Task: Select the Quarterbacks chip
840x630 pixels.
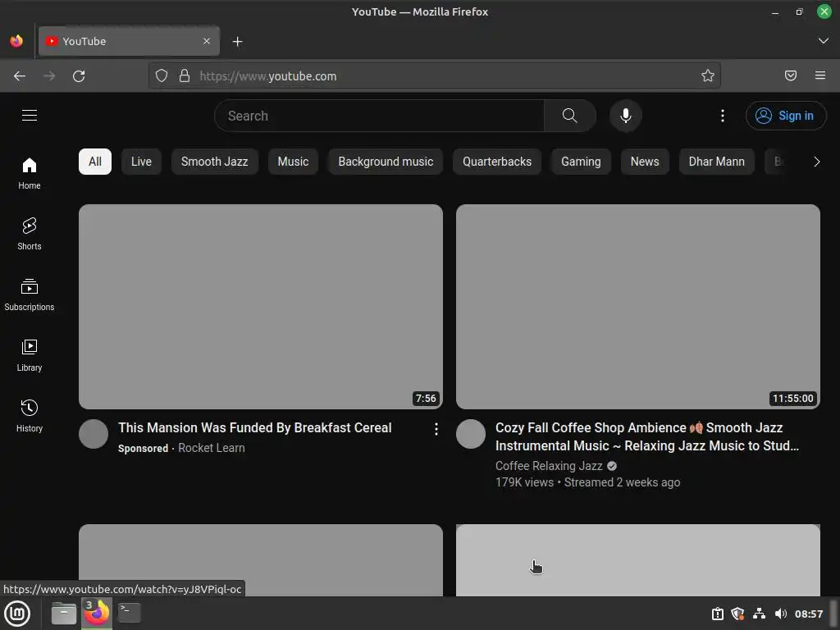Action: [497, 162]
